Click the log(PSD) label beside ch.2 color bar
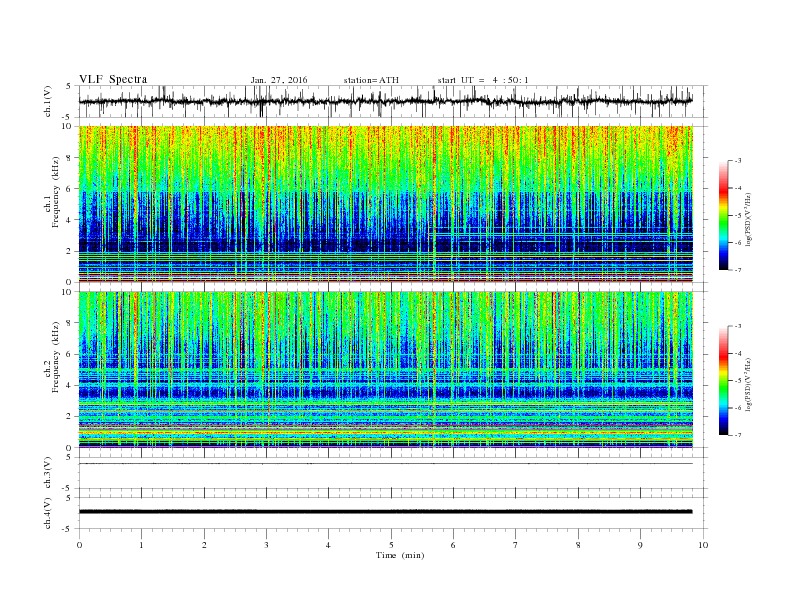This screenshot has height=612, width=792. point(748,384)
